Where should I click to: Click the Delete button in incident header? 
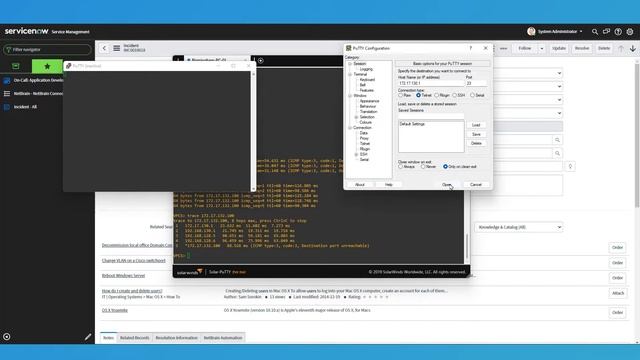604,48
